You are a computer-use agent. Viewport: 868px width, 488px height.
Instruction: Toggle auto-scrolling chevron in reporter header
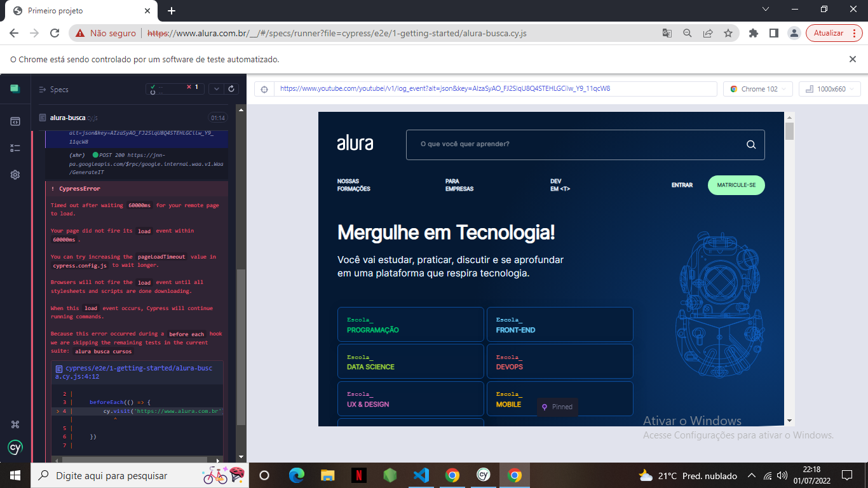[215, 89]
